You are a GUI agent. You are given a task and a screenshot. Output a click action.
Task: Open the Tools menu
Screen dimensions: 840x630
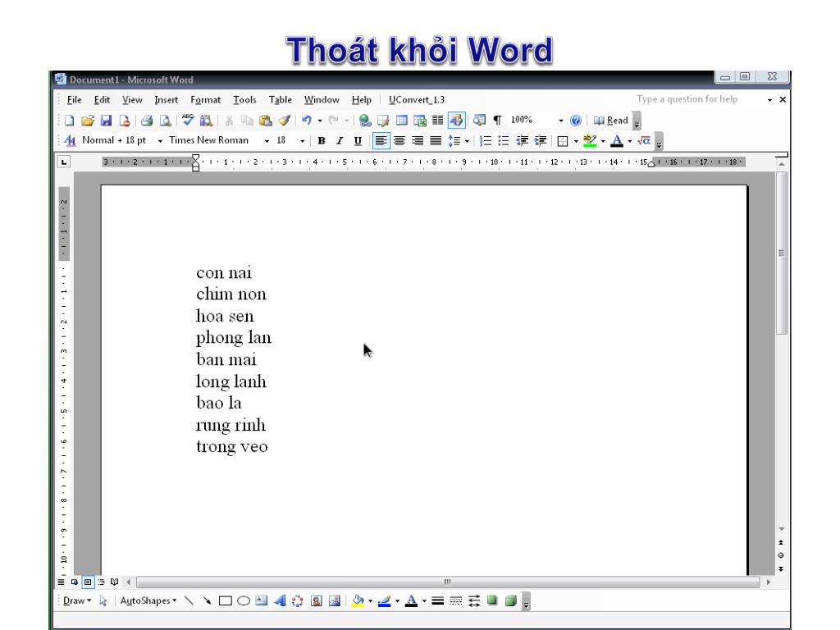(244, 99)
